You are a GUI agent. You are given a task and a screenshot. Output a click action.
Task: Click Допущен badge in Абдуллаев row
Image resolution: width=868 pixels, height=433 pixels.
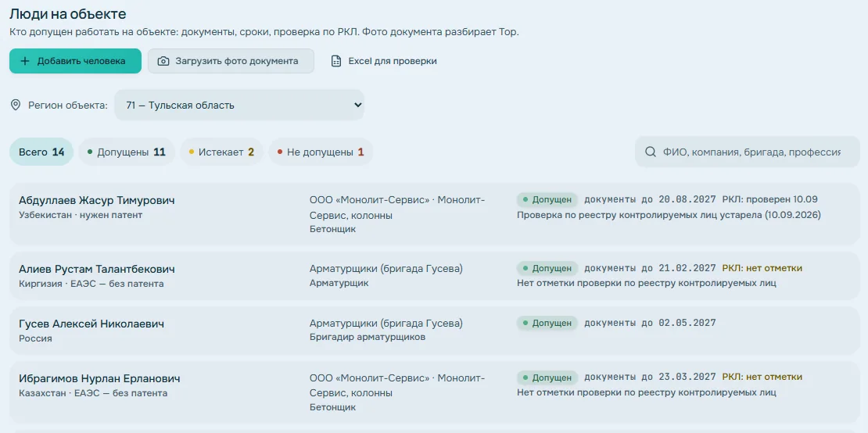pyautogui.click(x=547, y=199)
